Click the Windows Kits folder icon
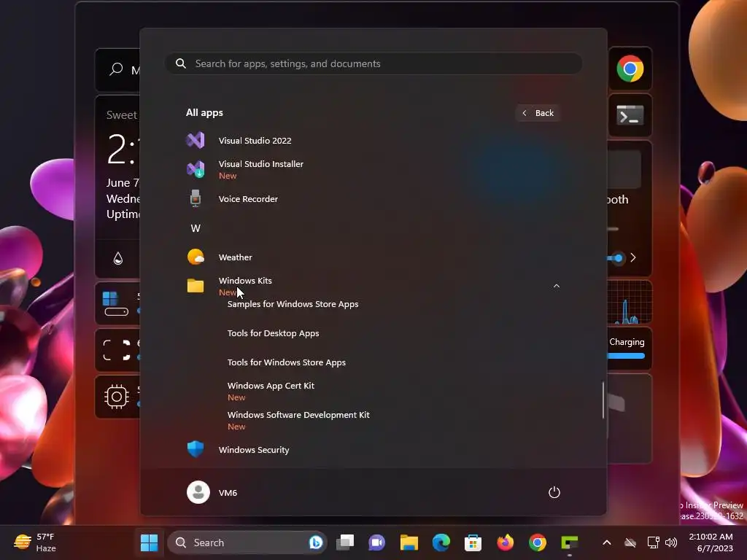This screenshot has height=560, width=747. point(196,286)
